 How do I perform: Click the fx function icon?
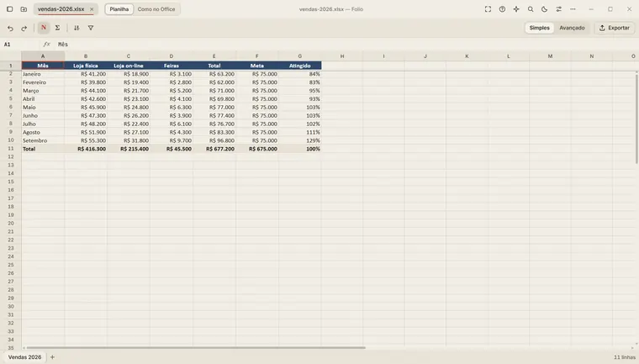click(46, 45)
